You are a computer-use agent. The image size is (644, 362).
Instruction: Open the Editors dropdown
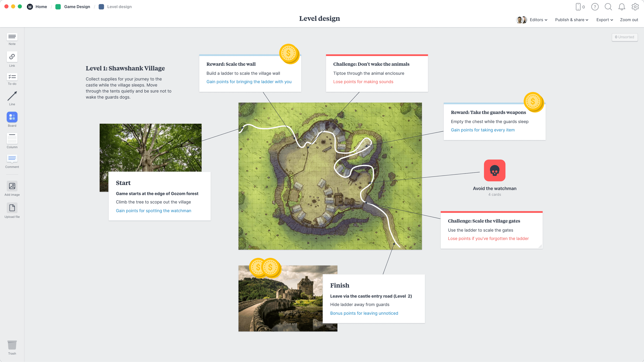[x=538, y=20]
